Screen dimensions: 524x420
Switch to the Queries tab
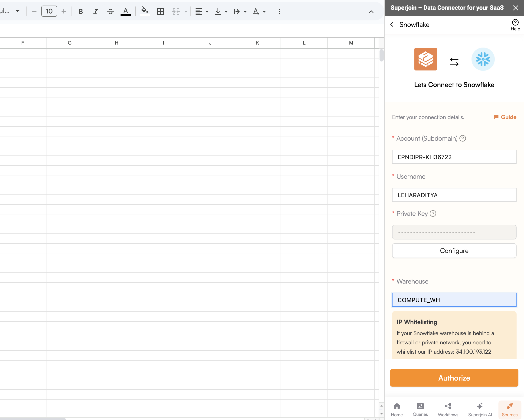(x=420, y=409)
